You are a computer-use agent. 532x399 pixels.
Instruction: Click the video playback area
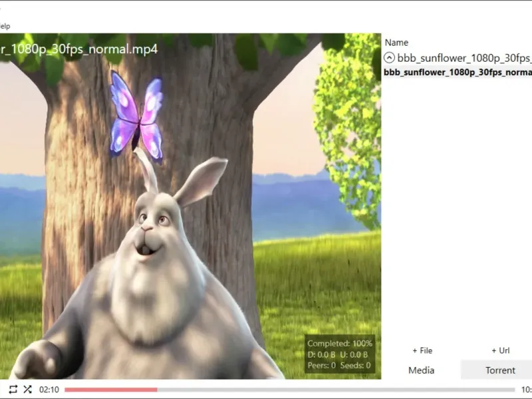pos(190,206)
